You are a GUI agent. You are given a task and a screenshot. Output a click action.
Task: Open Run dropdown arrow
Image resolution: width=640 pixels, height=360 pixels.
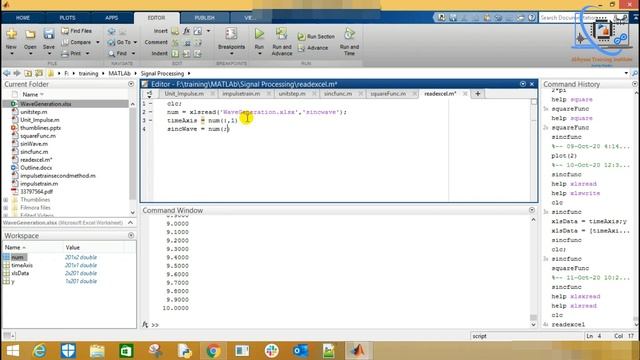(x=259, y=54)
